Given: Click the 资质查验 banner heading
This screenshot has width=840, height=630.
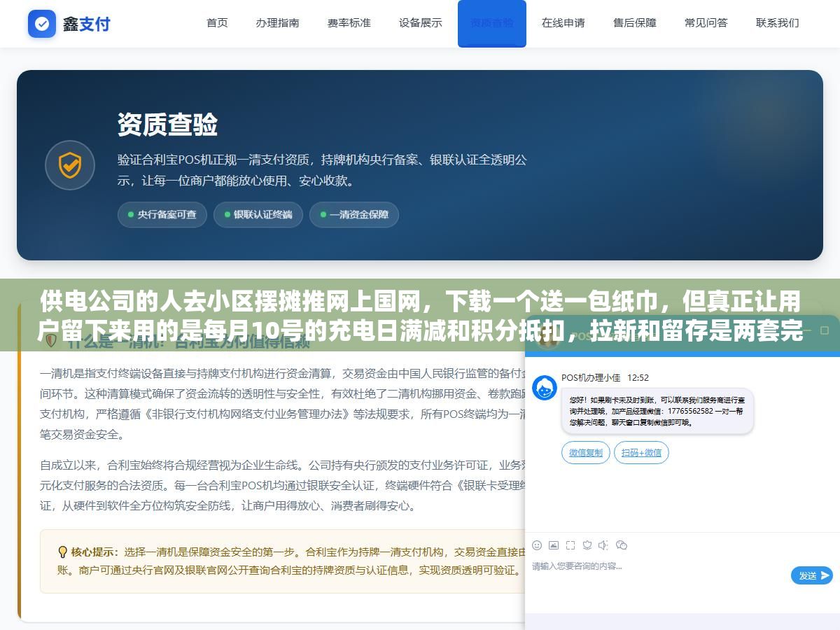Looking at the screenshot, I should click(167, 125).
